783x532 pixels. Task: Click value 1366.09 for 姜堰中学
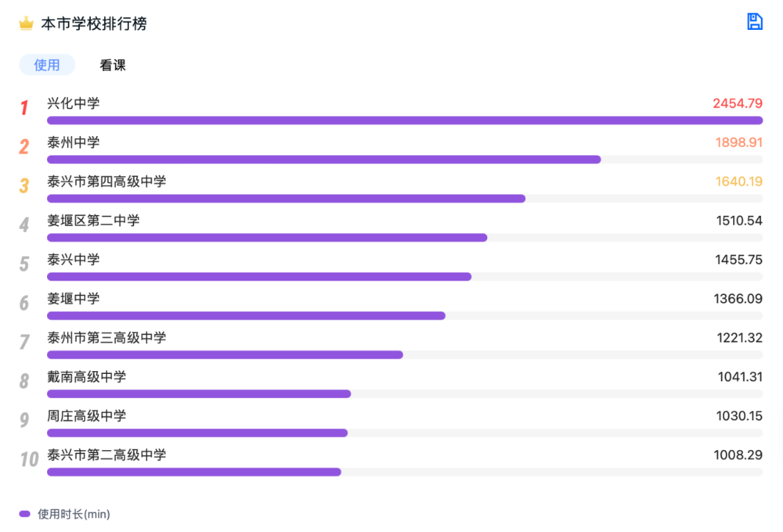(738, 298)
